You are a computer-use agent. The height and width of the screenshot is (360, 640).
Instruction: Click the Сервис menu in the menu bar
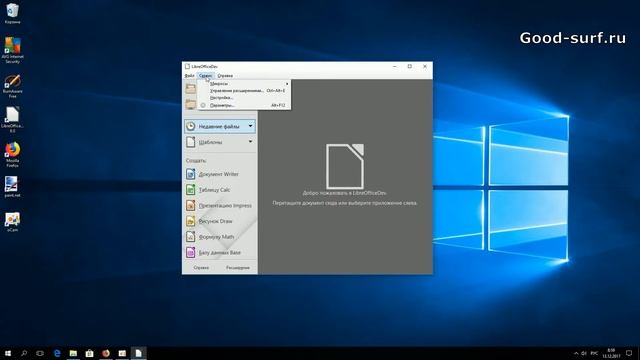(x=205, y=76)
